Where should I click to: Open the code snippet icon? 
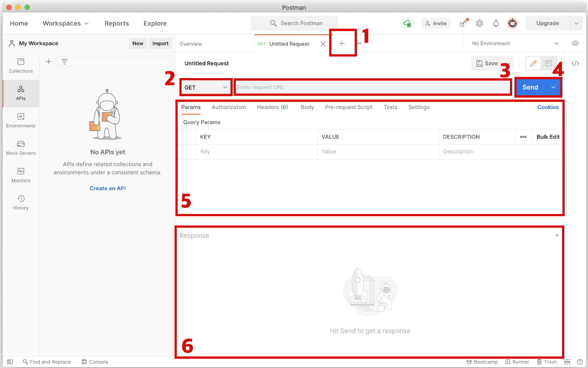[x=575, y=64]
